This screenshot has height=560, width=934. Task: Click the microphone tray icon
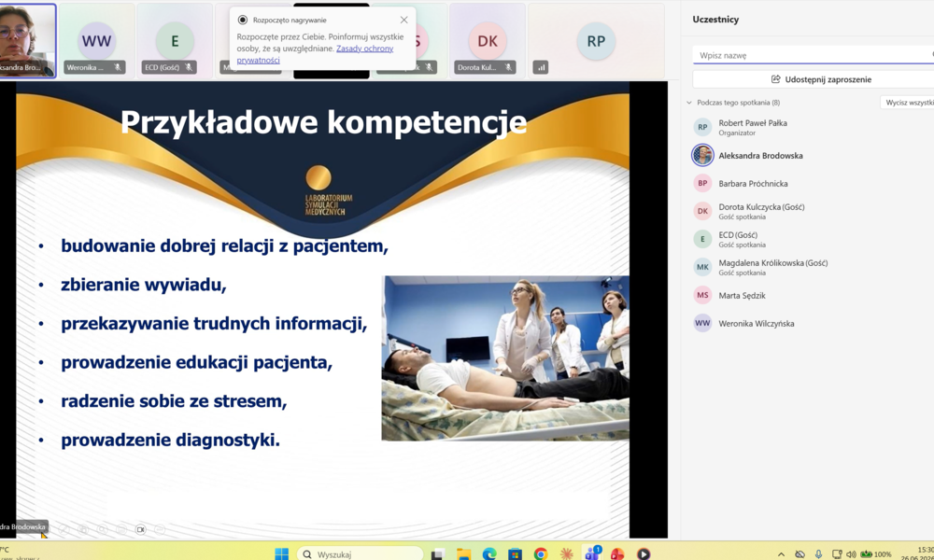(818, 554)
